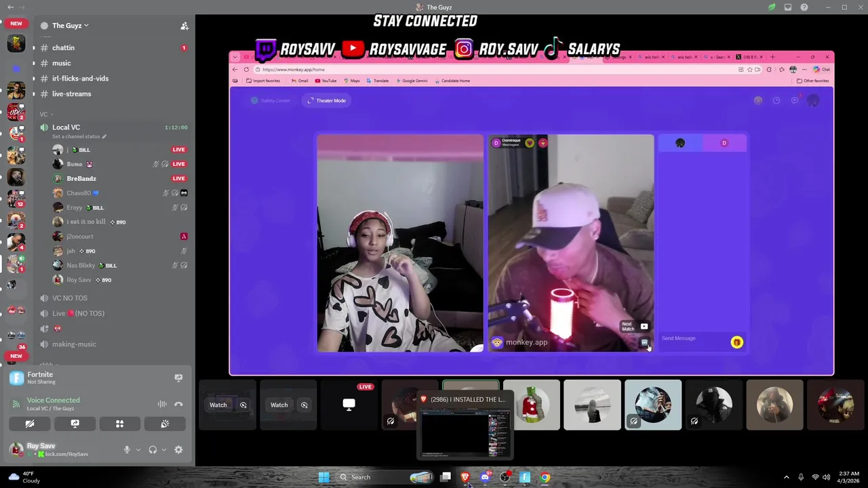
Task: Click the heart icon on Dominique's video
Action: pyautogui.click(x=530, y=143)
